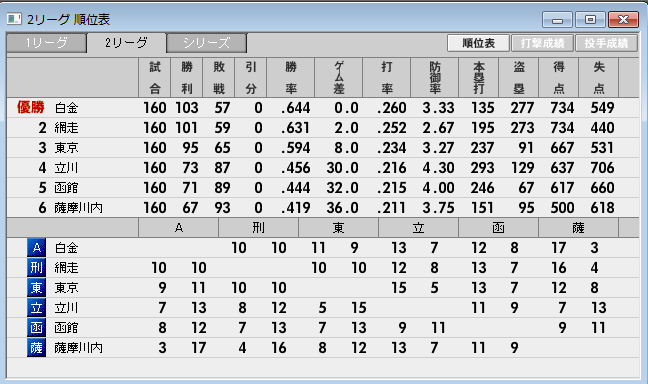The height and width of the screenshot is (384, 648).
Task: Click the 勝利 column header
Action: point(187,78)
